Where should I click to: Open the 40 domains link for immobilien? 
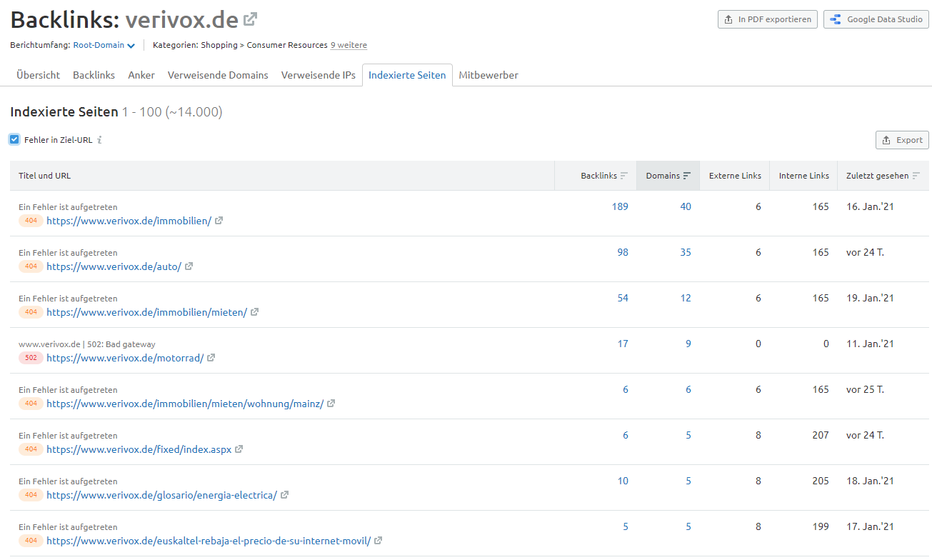[x=686, y=206]
